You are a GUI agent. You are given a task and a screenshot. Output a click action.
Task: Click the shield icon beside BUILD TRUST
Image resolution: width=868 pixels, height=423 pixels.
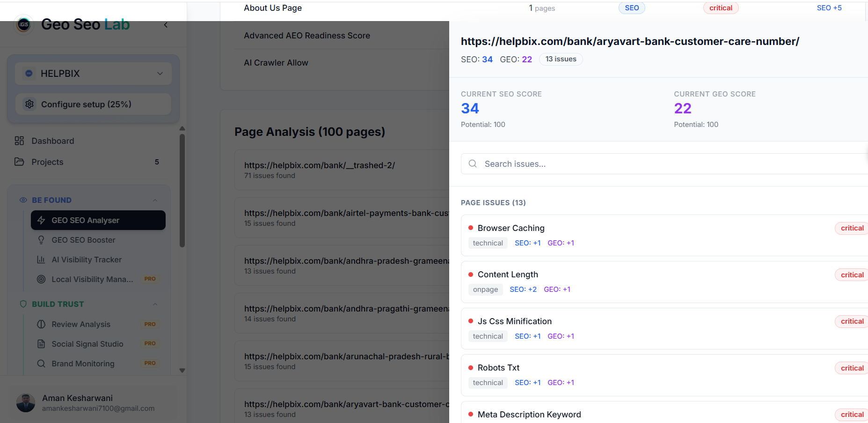click(23, 304)
